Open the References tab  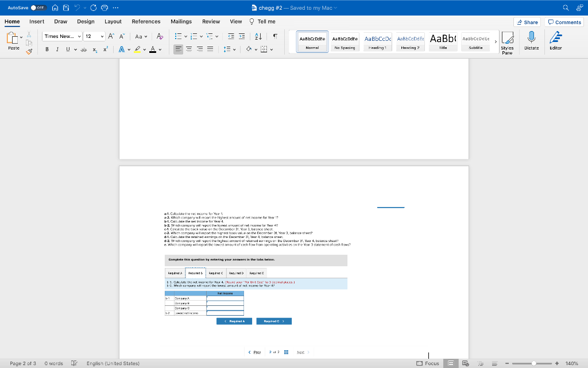point(146,21)
